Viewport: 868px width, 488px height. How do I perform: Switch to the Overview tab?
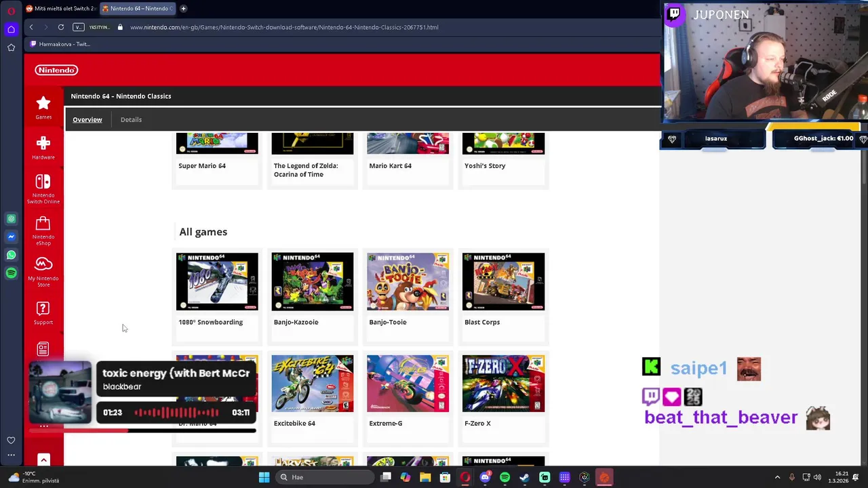pos(87,119)
